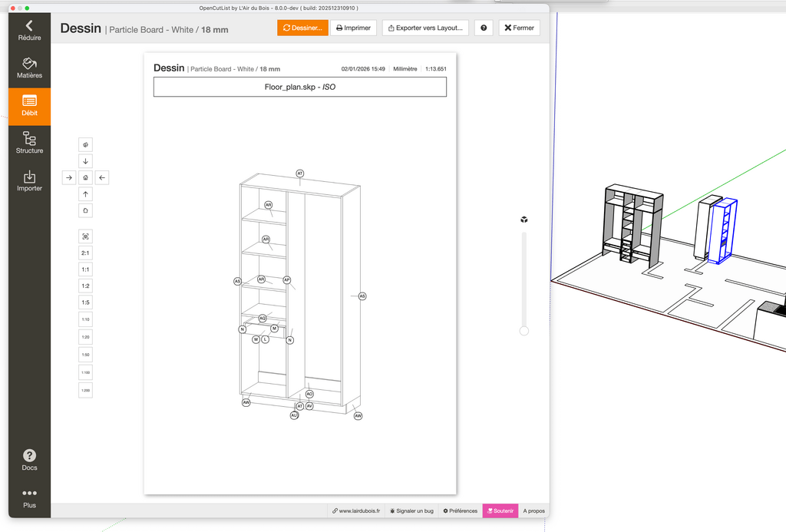Screen dimensions: 786x532
Task: Set drawing scale to 1:2
Action: [86, 286]
